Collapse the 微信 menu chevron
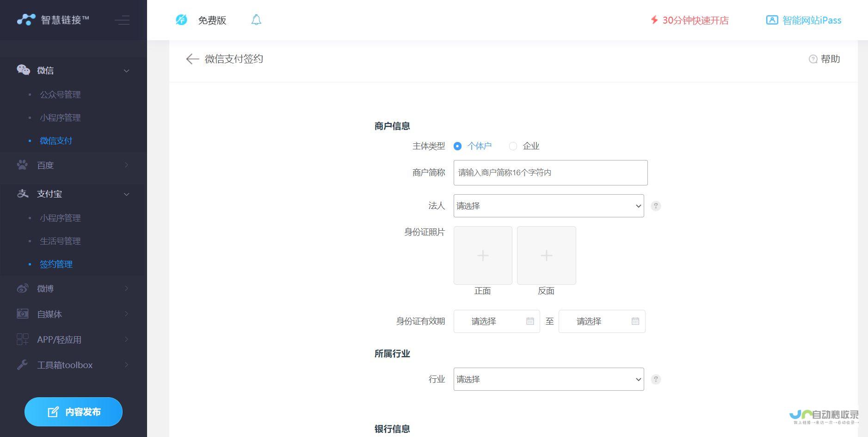This screenshot has height=437, width=868. (x=126, y=71)
